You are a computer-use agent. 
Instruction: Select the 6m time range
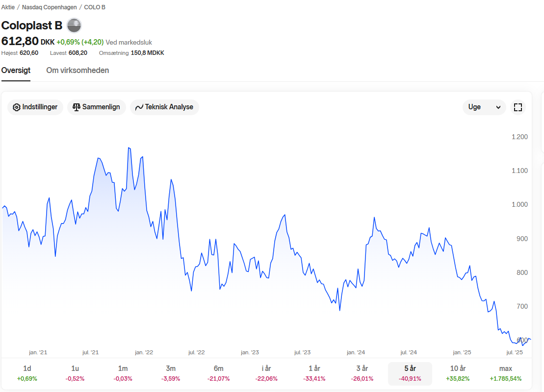click(x=219, y=373)
